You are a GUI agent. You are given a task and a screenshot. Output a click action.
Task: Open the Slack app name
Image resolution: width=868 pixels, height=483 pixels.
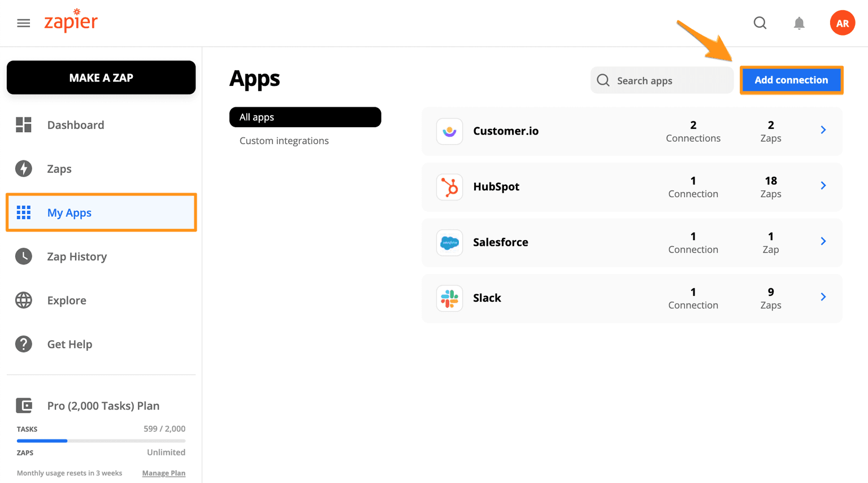pyautogui.click(x=487, y=298)
